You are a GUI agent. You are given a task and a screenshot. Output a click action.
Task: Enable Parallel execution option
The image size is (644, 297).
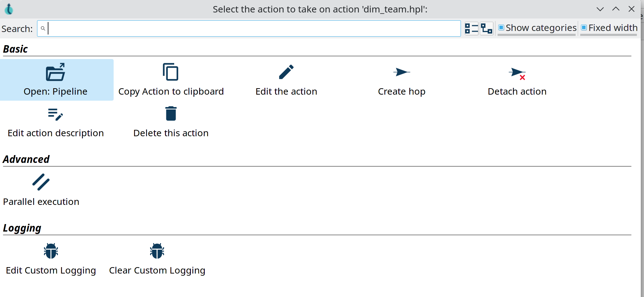(x=41, y=182)
